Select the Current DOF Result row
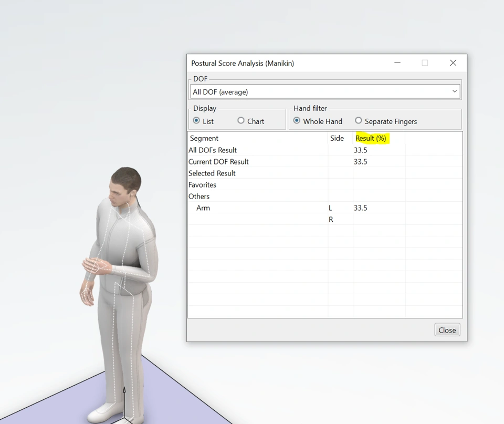The height and width of the screenshot is (424, 504). [x=218, y=162]
